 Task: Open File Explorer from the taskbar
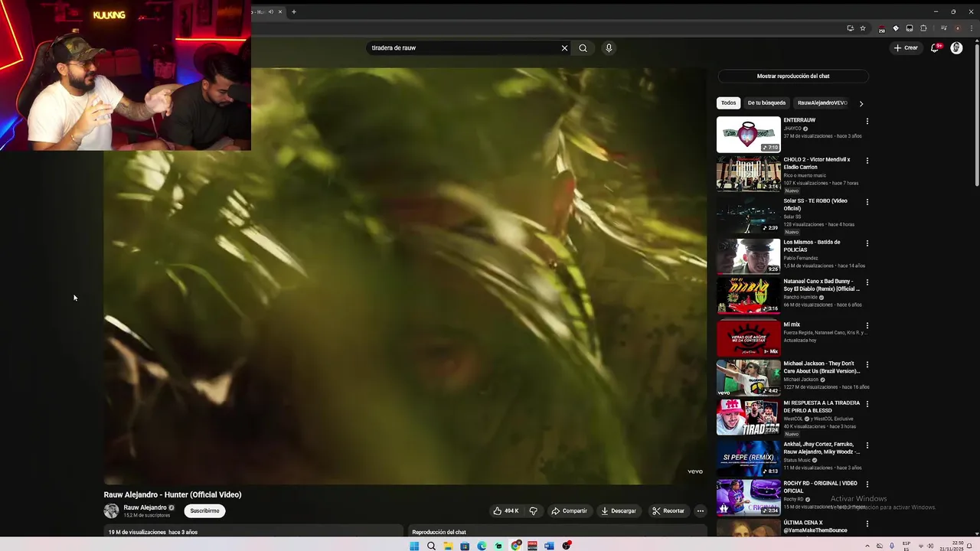coord(448,546)
